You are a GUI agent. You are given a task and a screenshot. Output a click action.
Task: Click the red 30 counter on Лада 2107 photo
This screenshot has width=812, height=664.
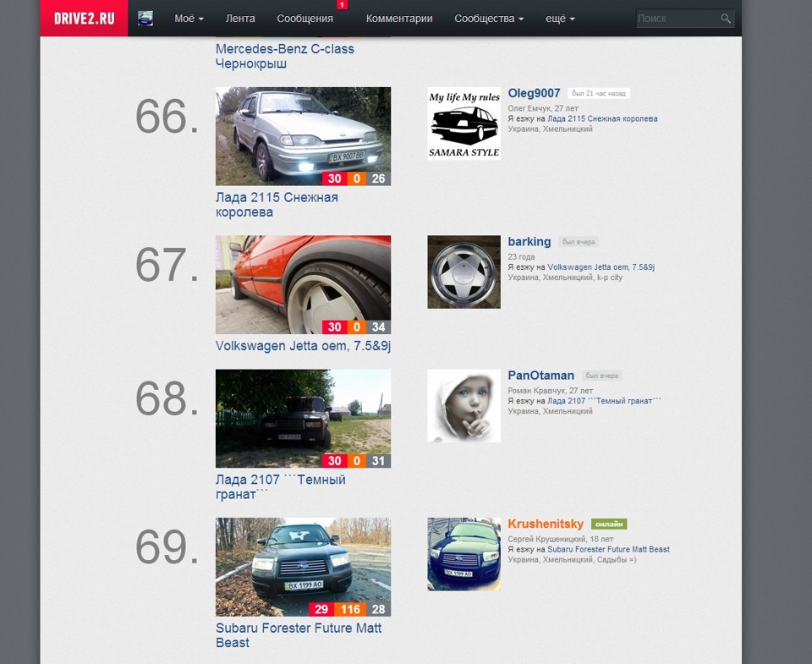tap(335, 461)
